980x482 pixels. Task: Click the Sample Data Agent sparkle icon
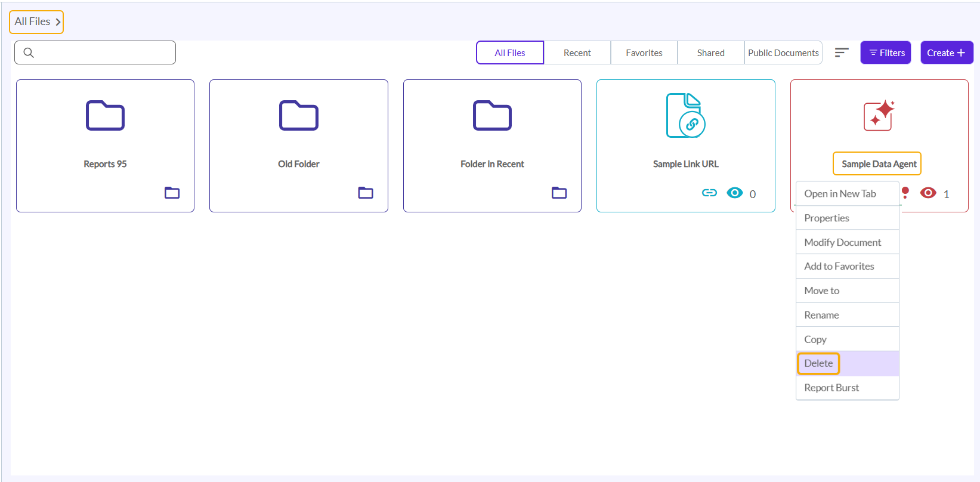[879, 115]
